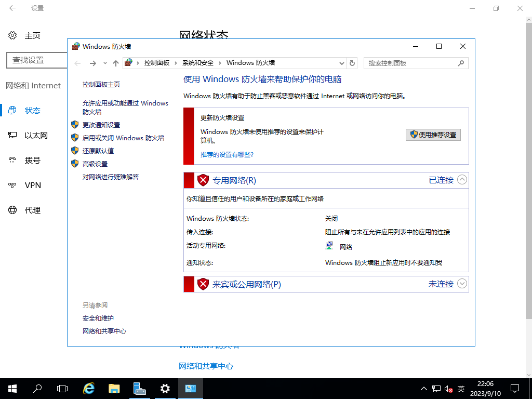Viewport: 532px width, 399px height.
Task: Refresh the firewall control panel page
Action: click(x=352, y=63)
